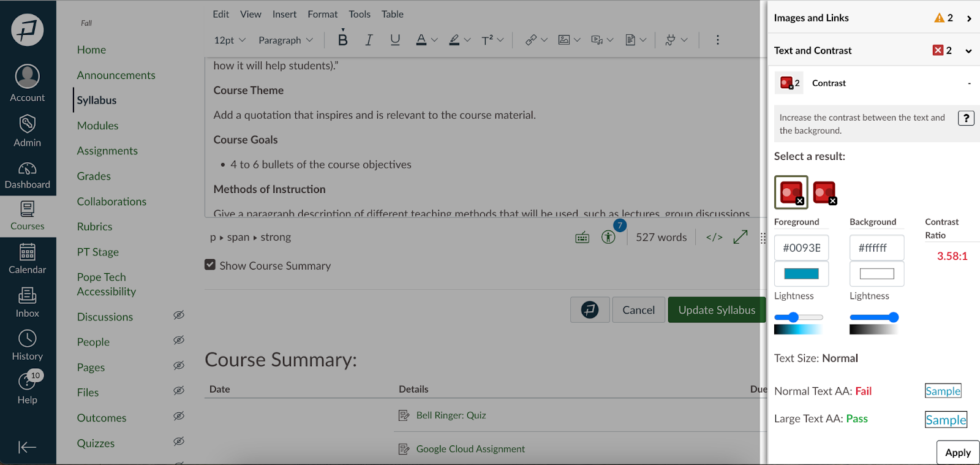Uncheck Show Course Summary checkbox

(x=210, y=265)
